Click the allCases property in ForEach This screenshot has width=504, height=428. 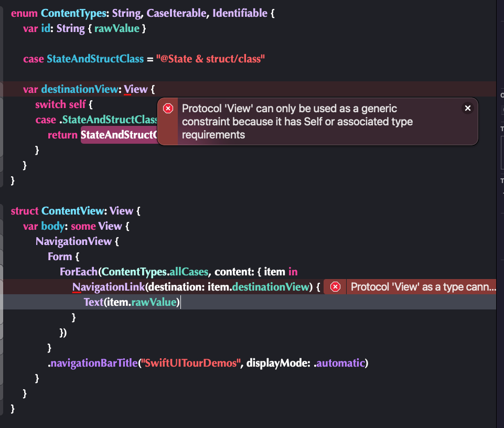(189, 272)
